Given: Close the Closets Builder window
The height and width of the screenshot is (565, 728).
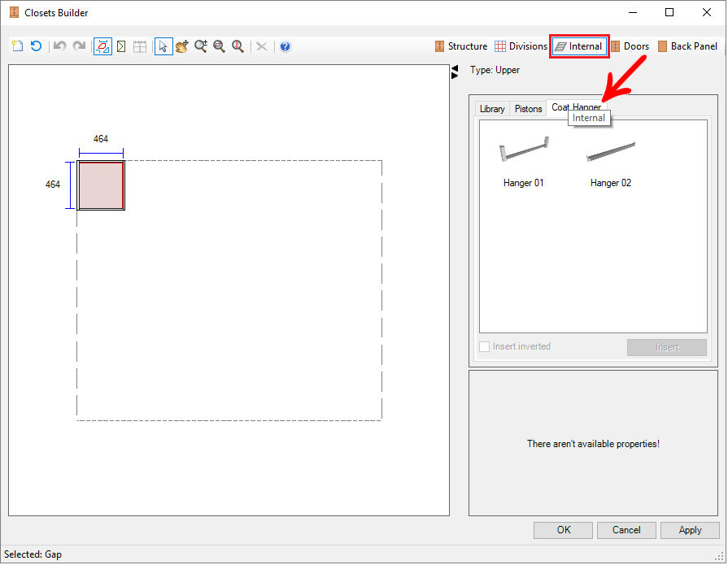Looking at the screenshot, I should tap(707, 12).
